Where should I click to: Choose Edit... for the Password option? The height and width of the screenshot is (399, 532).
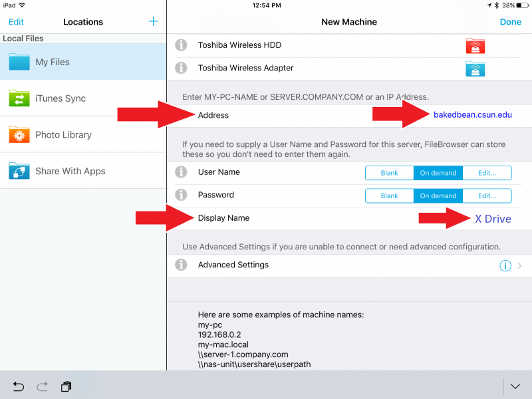(487, 196)
